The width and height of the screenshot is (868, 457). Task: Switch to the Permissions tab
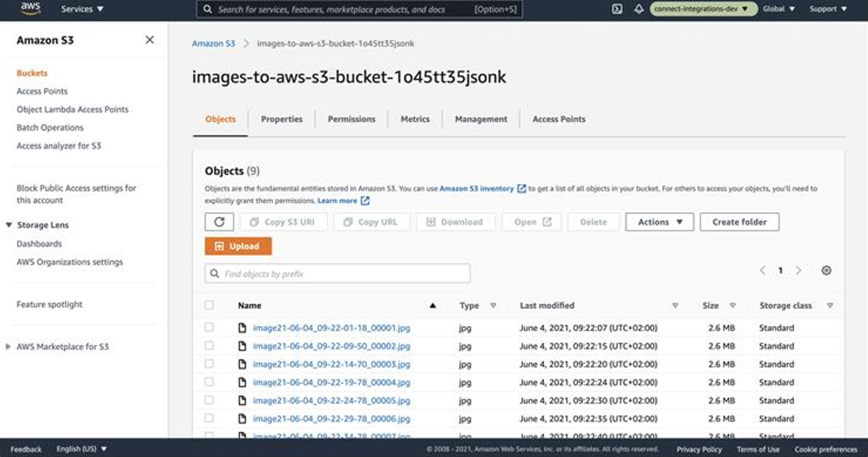[351, 119]
